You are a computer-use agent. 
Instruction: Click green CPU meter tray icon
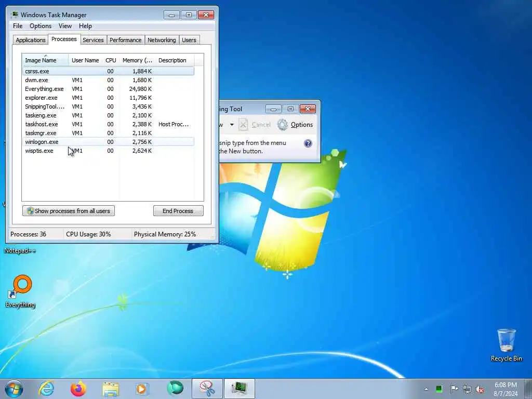439,389
